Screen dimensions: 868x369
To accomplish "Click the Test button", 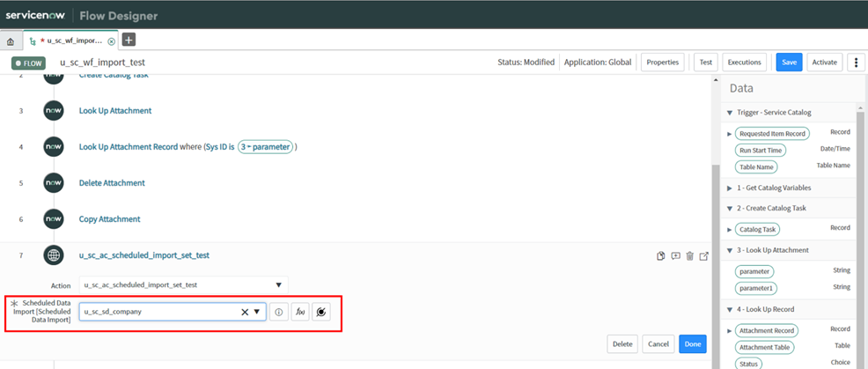I will [706, 63].
